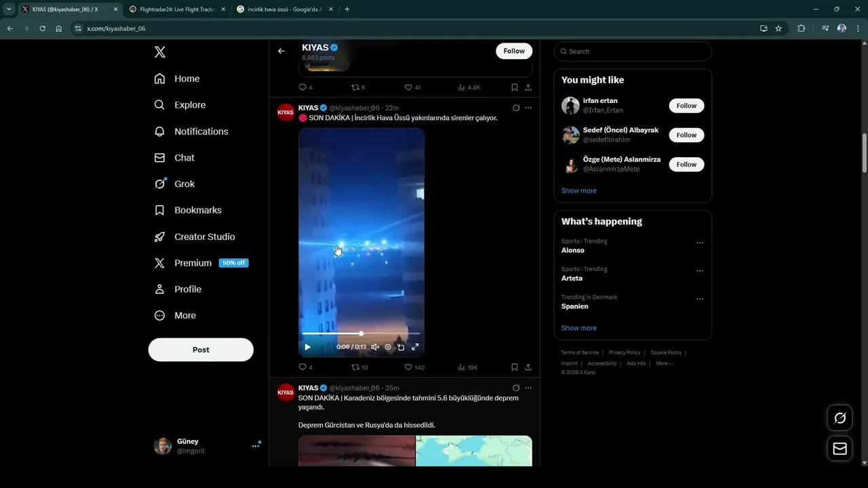Open the earthquake map thumbnail image
The width and height of the screenshot is (868, 488).
(x=474, y=451)
